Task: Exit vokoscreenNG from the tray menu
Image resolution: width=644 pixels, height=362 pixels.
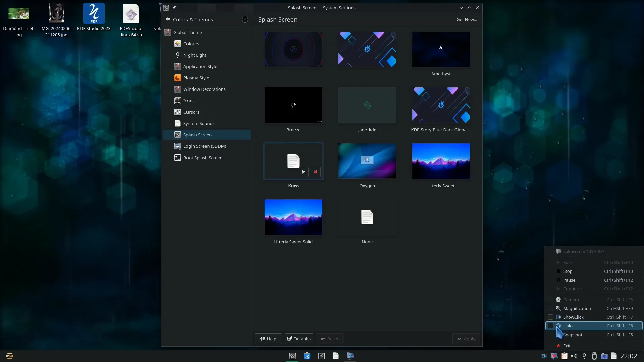Action: (x=594, y=346)
